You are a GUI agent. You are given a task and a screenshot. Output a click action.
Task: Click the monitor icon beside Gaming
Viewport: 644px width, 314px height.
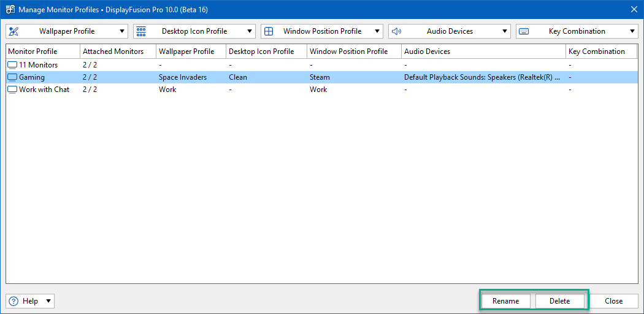pos(13,77)
